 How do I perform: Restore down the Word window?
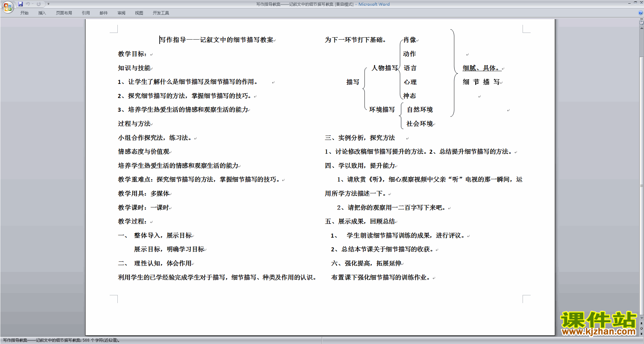pos(635,3)
